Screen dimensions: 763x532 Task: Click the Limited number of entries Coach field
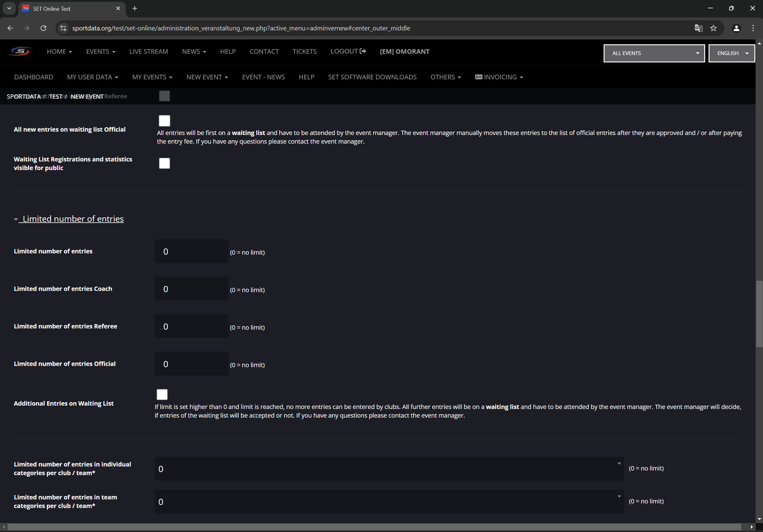point(191,289)
